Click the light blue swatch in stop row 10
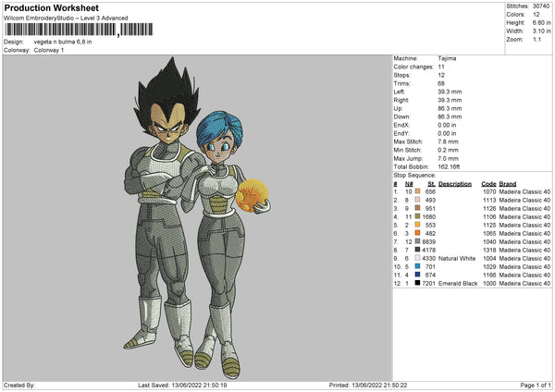Image resolution: width=555 pixels, height=392 pixels. click(418, 266)
